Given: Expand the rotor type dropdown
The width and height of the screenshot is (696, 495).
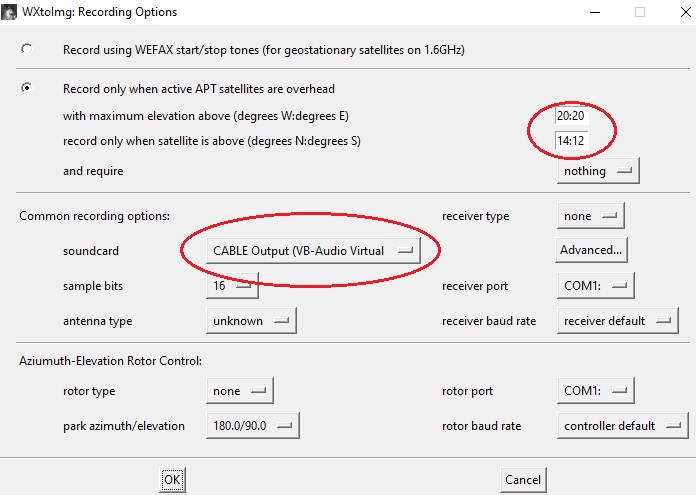Looking at the screenshot, I should pos(238,391).
